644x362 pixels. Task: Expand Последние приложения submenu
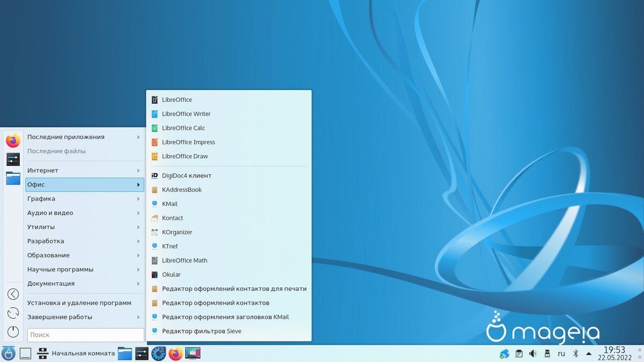pos(85,137)
